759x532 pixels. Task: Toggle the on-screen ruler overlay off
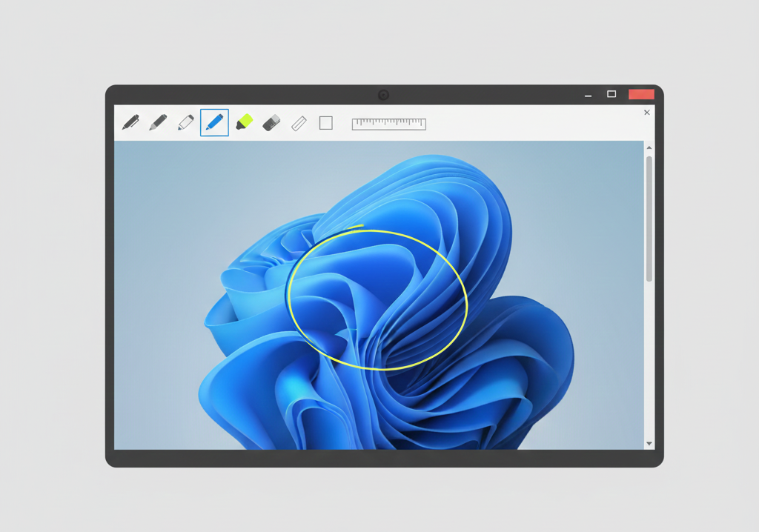pyautogui.click(x=389, y=123)
